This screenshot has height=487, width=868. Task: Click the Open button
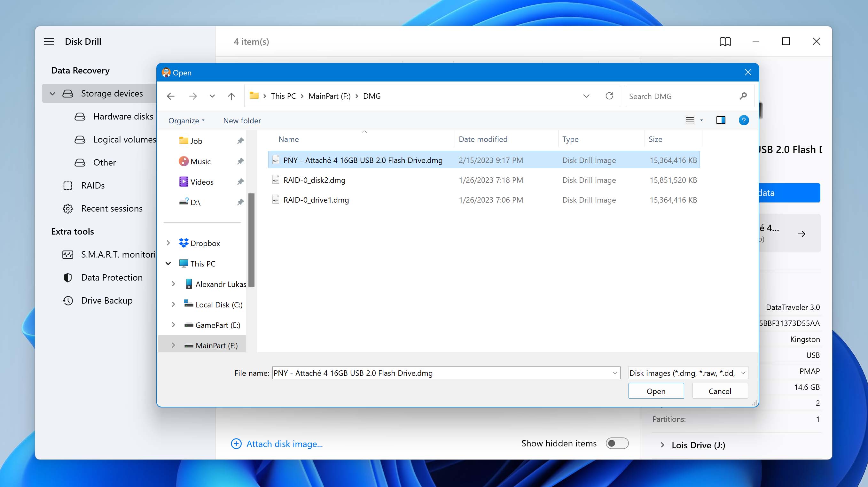(656, 391)
